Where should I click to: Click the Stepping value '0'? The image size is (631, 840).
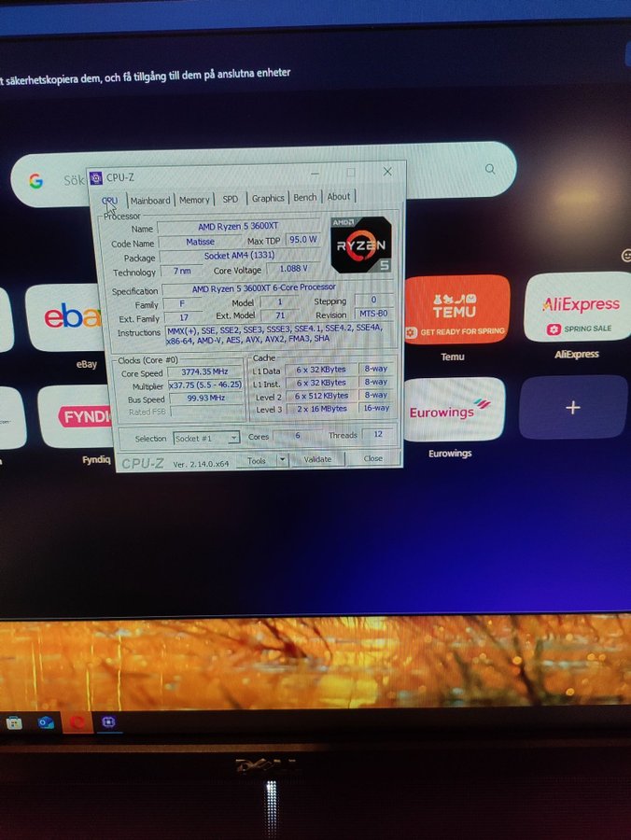(373, 300)
